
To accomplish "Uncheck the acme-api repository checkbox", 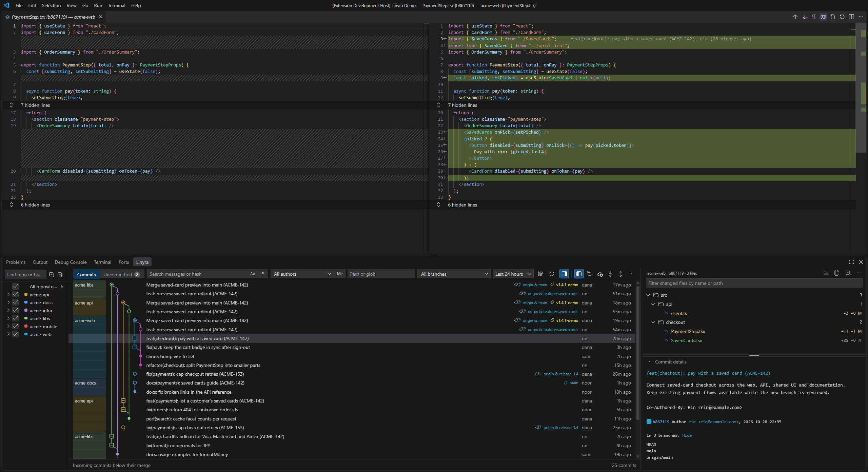I will 15,294.
